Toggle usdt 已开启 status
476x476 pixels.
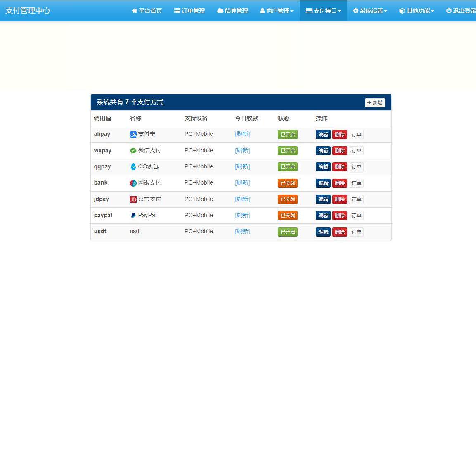tap(287, 232)
